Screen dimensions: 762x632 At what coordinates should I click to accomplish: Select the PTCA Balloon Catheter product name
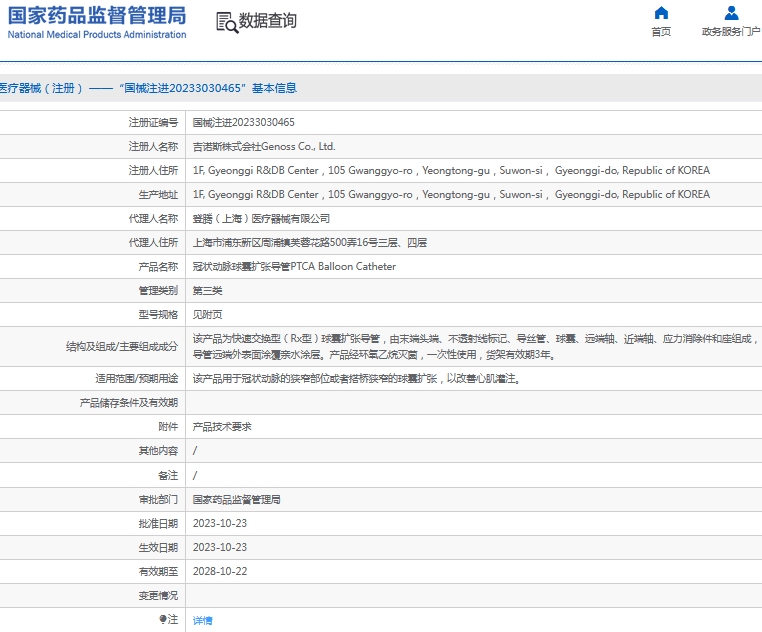294,266
